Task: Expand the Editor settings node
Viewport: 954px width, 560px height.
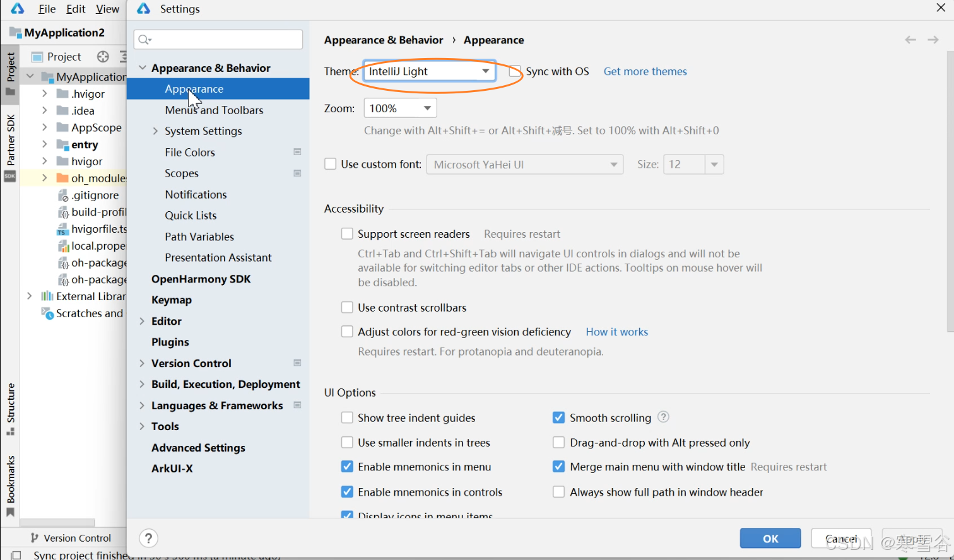Action: pyautogui.click(x=142, y=321)
